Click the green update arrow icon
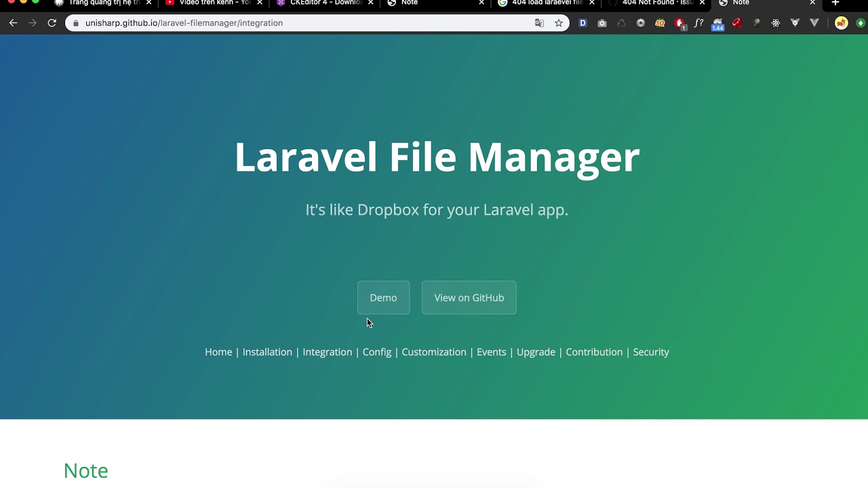Viewport: 868px width, 488px height. pyautogui.click(x=861, y=23)
